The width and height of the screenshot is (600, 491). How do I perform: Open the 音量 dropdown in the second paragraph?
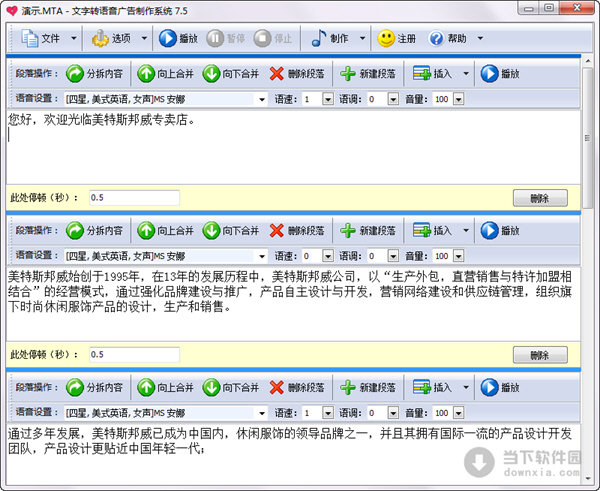pos(458,256)
